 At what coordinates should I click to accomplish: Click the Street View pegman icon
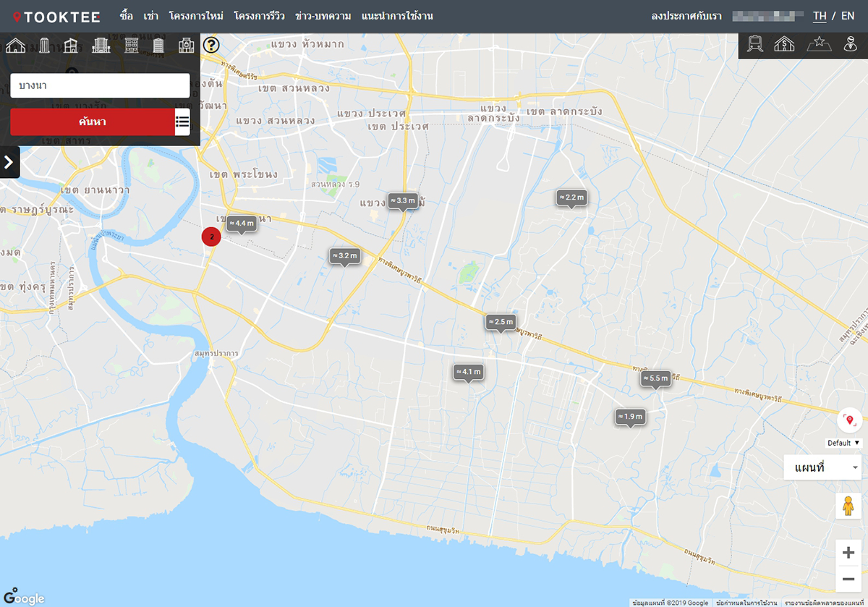click(x=848, y=506)
